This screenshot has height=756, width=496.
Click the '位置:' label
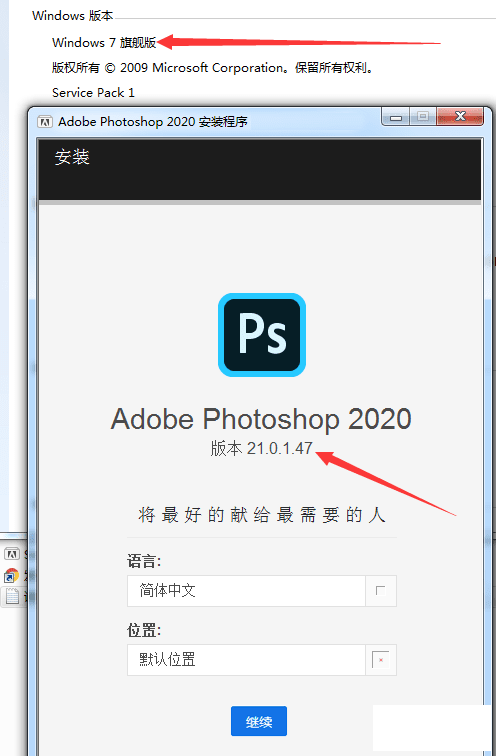click(x=144, y=630)
